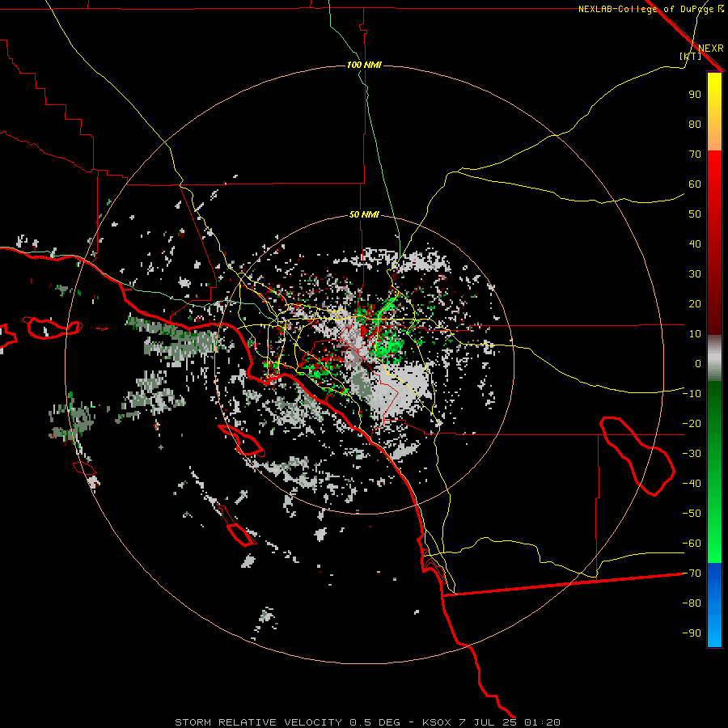
Task: Click the -60 scale value
Action: 692,544
